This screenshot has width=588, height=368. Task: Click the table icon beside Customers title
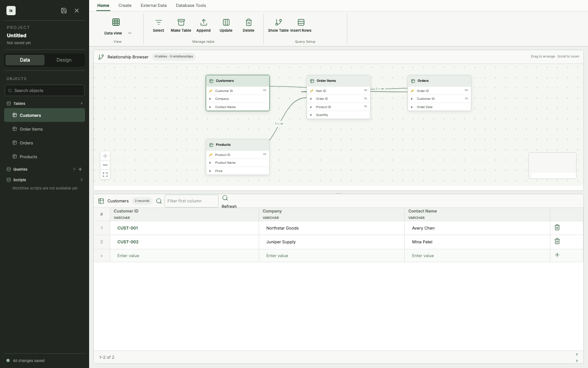coord(101,201)
